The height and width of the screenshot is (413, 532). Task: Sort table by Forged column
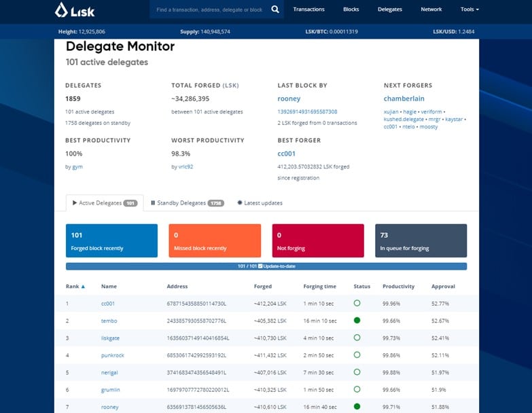pos(263,287)
